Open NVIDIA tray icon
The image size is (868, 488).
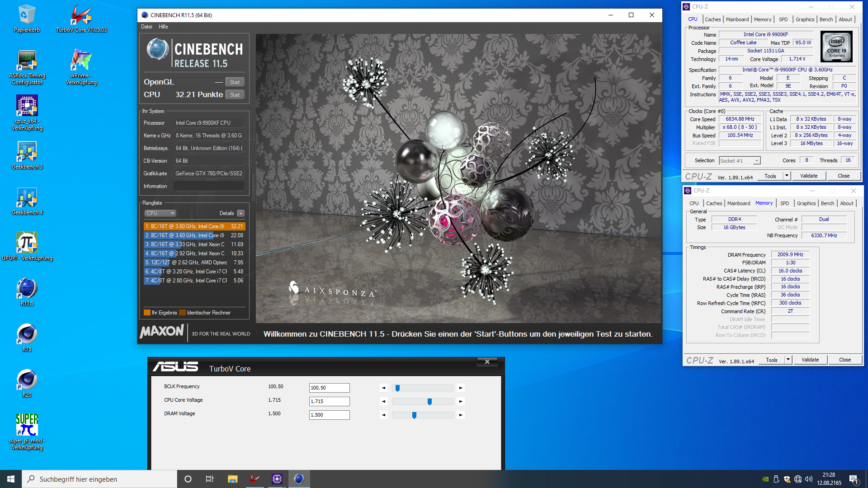tap(765, 479)
